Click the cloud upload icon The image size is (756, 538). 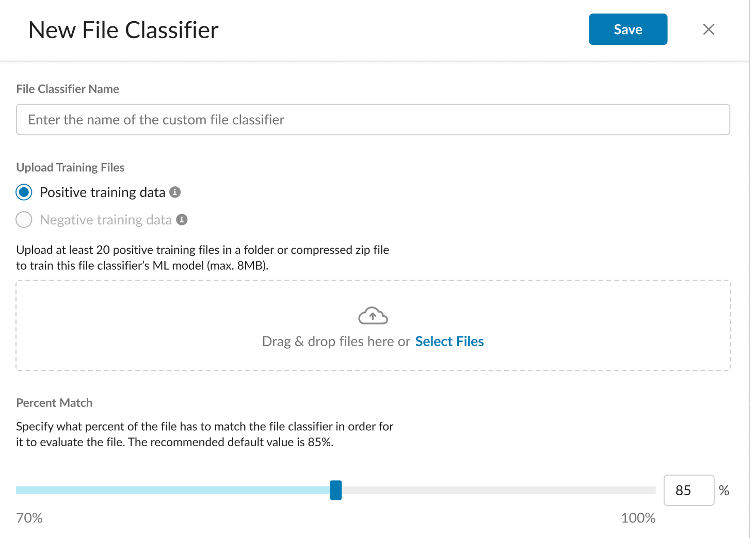tap(373, 316)
